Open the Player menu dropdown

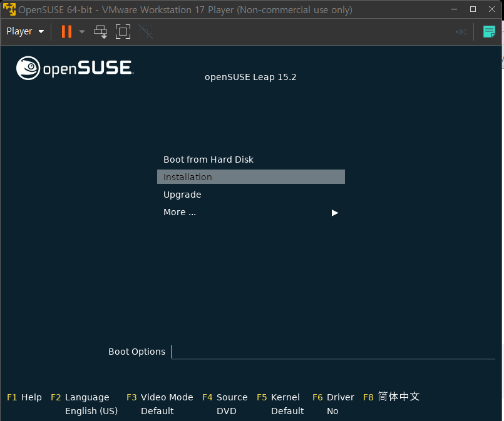(25, 31)
